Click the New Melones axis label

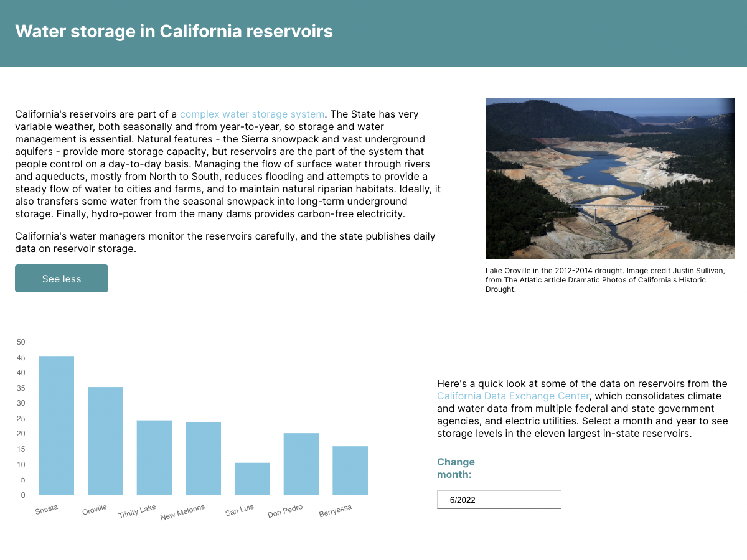182,513
